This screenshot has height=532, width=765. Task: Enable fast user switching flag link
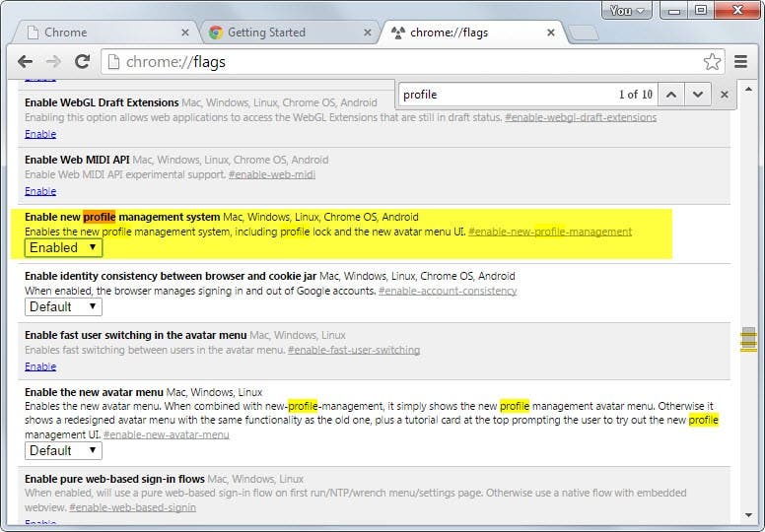pos(40,366)
